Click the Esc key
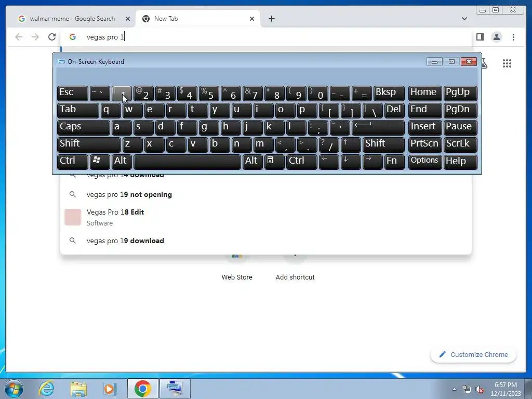This screenshot has height=399, width=532. [x=73, y=94]
